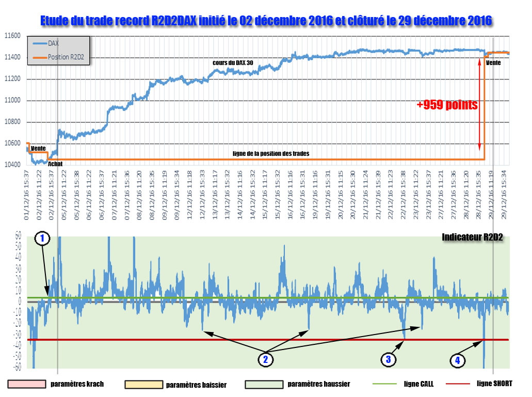
Task: Click the '14/12/16 11:16' time axis label
Action: pos(240,195)
